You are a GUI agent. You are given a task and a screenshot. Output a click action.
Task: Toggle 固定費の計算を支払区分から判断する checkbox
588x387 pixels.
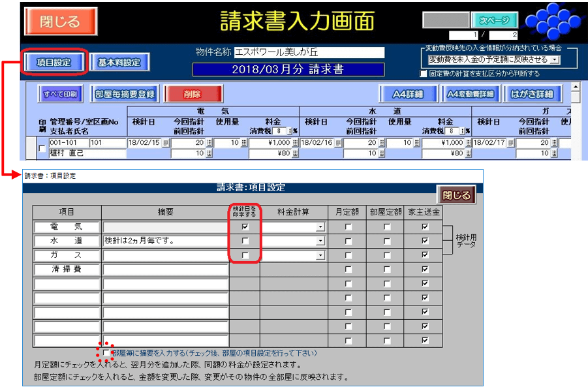pos(424,74)
